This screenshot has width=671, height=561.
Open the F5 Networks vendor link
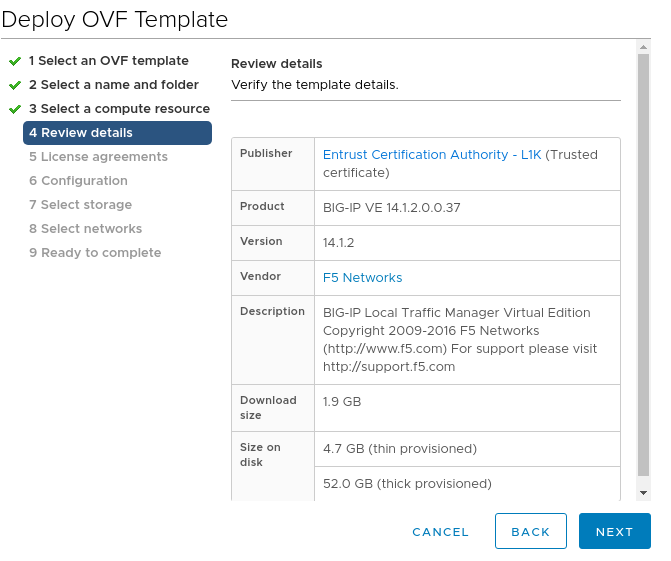coord(362,278)
